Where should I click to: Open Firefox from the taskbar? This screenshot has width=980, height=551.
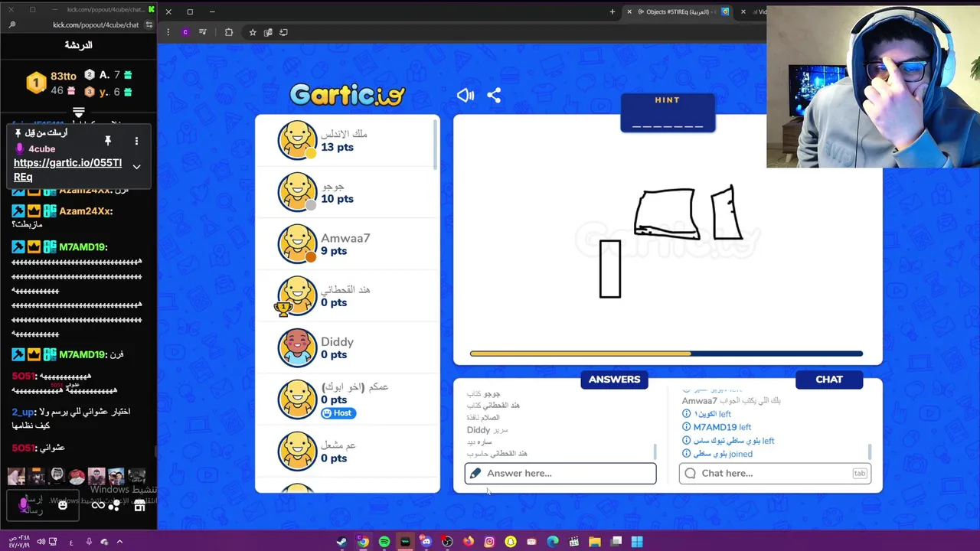pos(469,542)
